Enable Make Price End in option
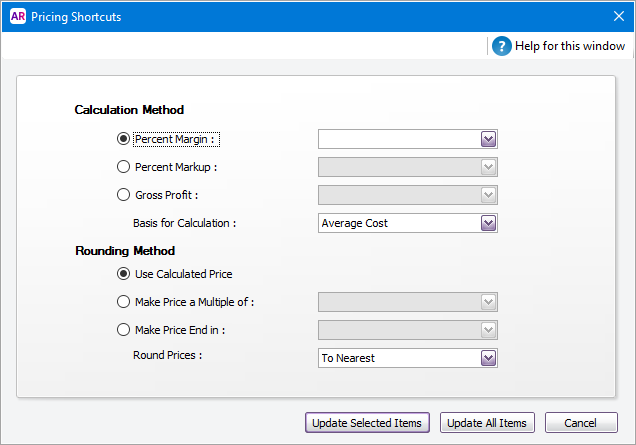Screen dimensions: 636x445 (x=124, y=330)
